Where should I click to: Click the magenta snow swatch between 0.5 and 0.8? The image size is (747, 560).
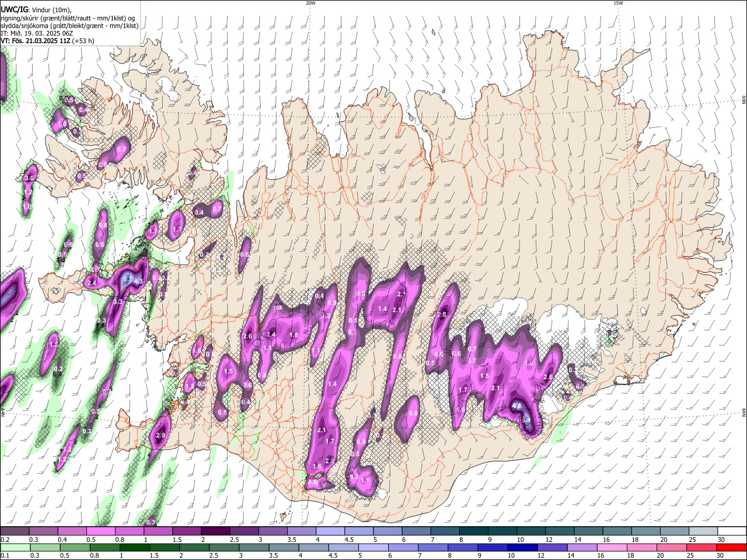[101, 531]
